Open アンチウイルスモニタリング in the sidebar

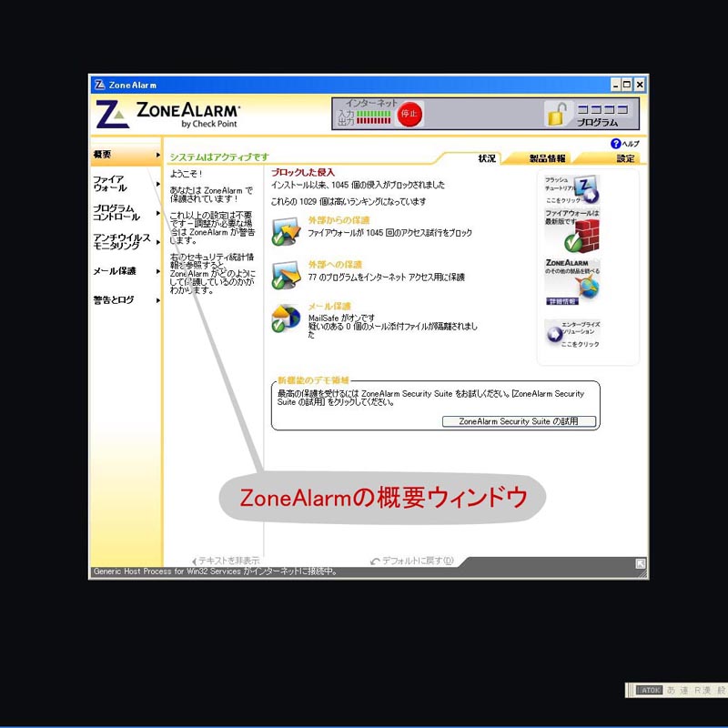pyautogui.click(x=126, y=241)
